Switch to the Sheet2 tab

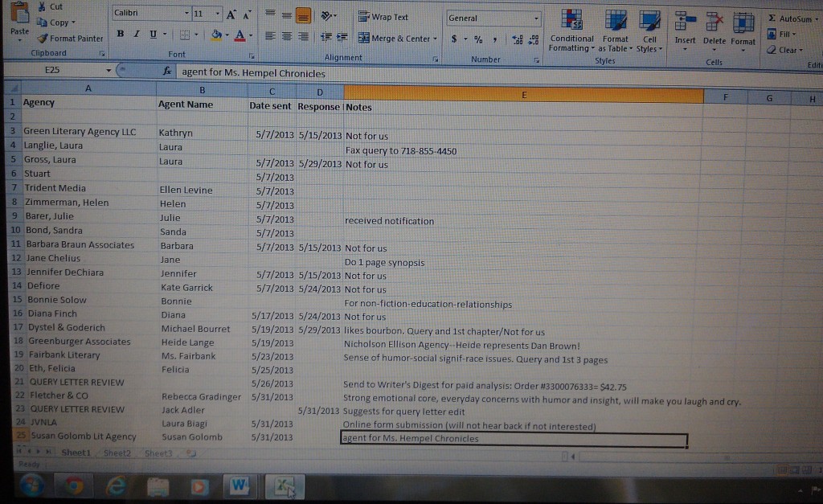point(117,453)
